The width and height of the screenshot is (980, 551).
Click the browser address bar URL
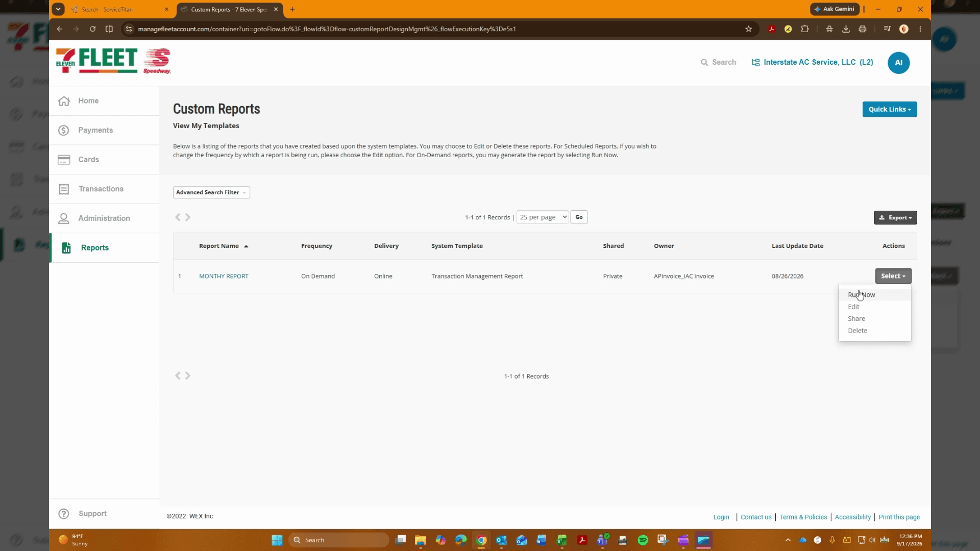coord(327,29)
